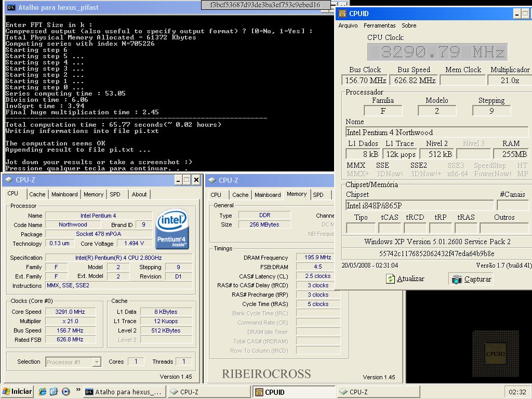Select CPU tab in right CPU-Z window
532x399 pixels.
(x=216, y=195)
